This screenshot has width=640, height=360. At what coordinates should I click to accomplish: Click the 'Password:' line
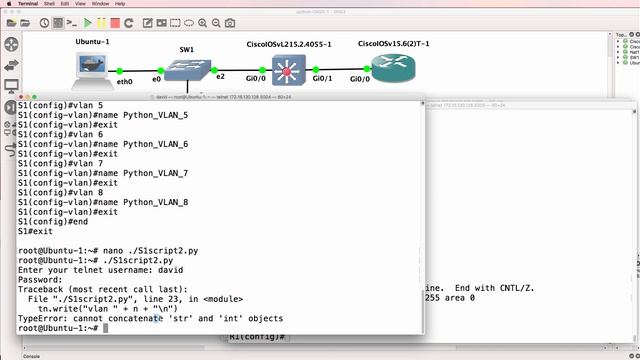(x=40, y=280)
